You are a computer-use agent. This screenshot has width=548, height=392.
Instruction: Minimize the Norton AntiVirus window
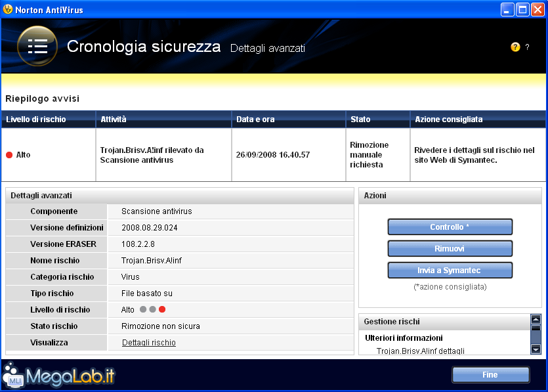click(507, 9)
